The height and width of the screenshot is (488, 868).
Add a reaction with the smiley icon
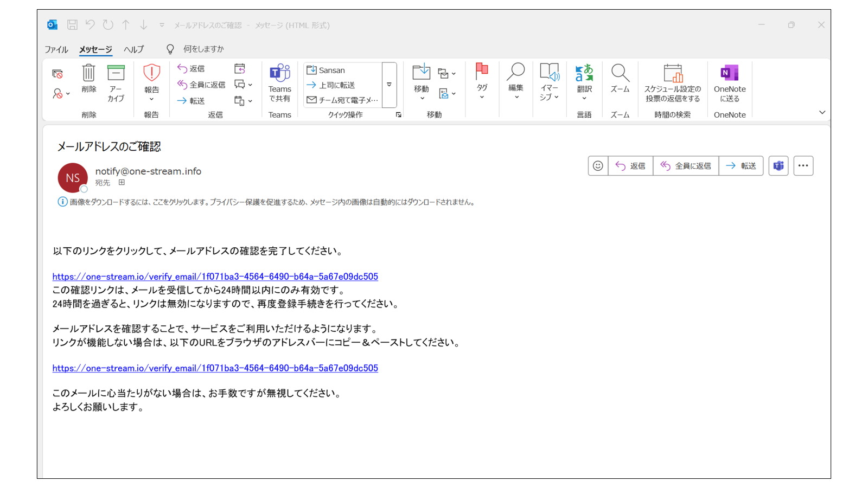pos(598,166)
